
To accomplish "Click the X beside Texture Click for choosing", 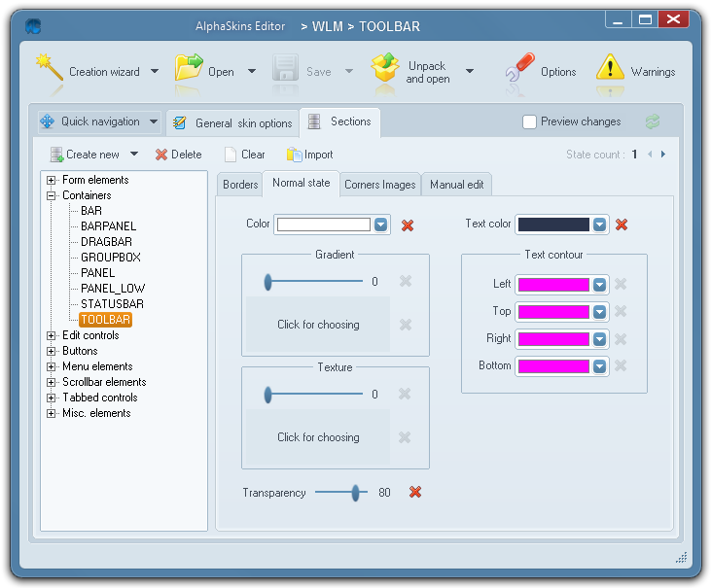I will 405,437.
